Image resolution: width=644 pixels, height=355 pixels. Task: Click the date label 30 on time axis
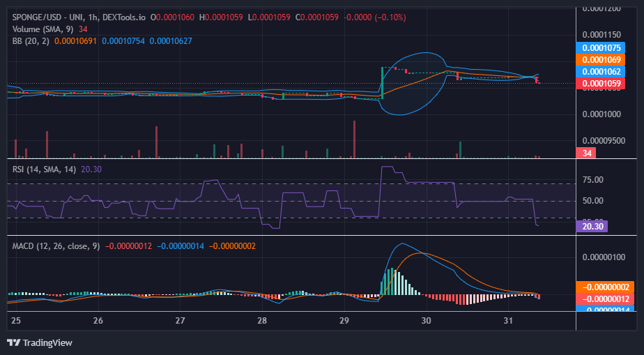tap(427, 321)
